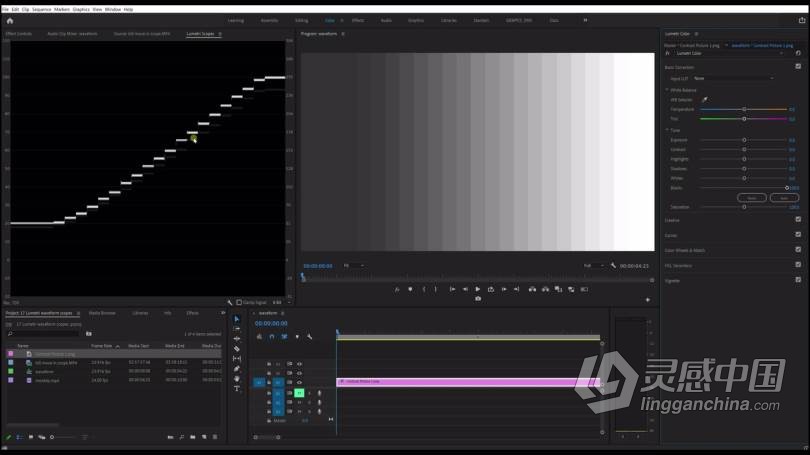
Task: Select the pink clip on the timeline
Action: point(469,382)
